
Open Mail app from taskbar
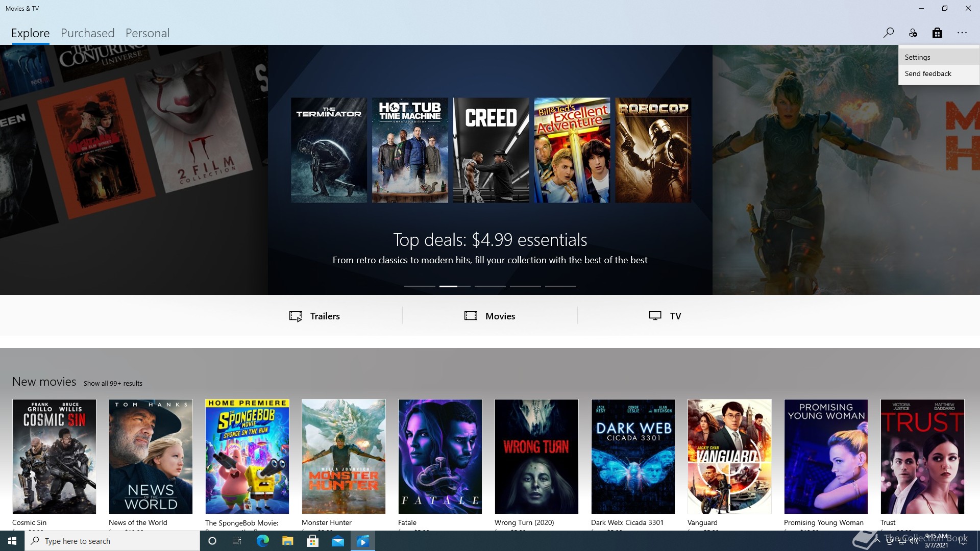point(337,541)
